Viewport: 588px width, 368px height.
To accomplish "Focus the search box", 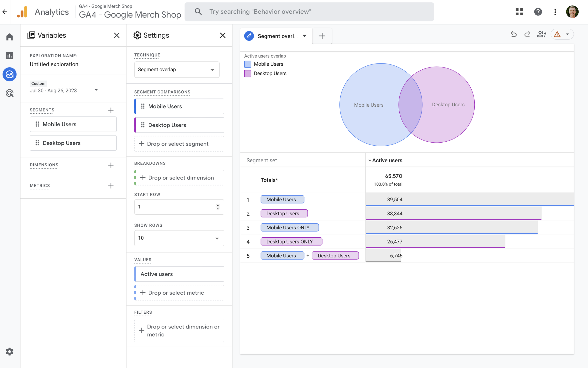I will (309, 12).
